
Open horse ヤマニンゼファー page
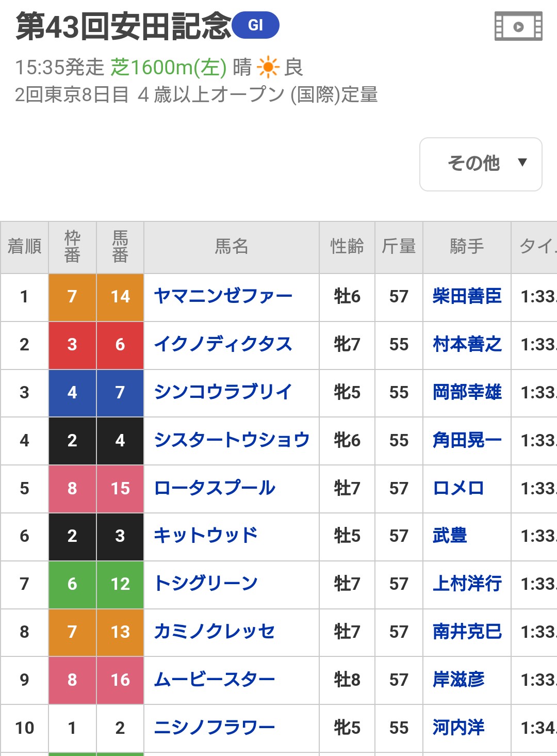[x=223, y=296]
